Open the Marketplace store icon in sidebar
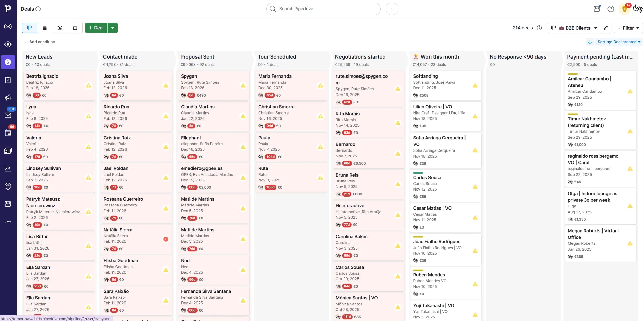This screenshot has height=321, width=644. point(8,204)
